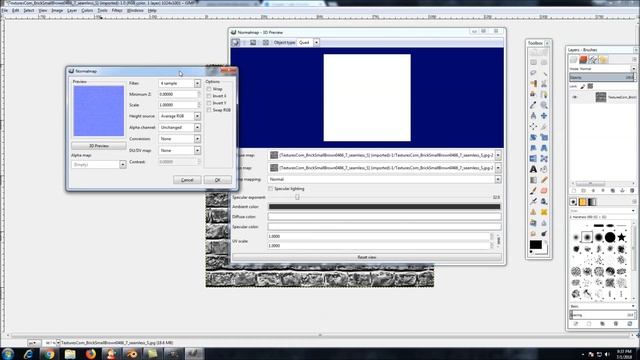Switch to the Gradients tab in lower dock

(x=592, y=202)
